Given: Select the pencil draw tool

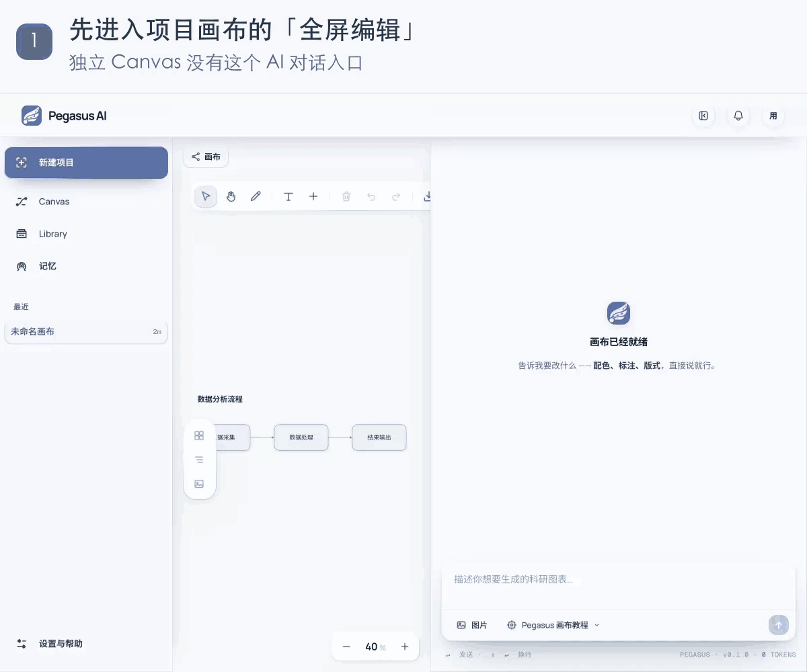Looking at the screenshot, I should (x=256, y=196).
